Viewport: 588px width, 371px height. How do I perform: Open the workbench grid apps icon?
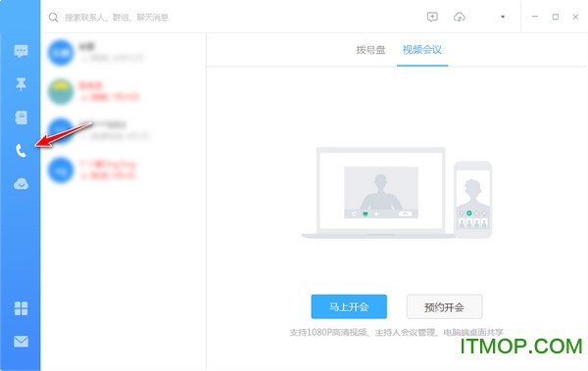tap(21, 308)
